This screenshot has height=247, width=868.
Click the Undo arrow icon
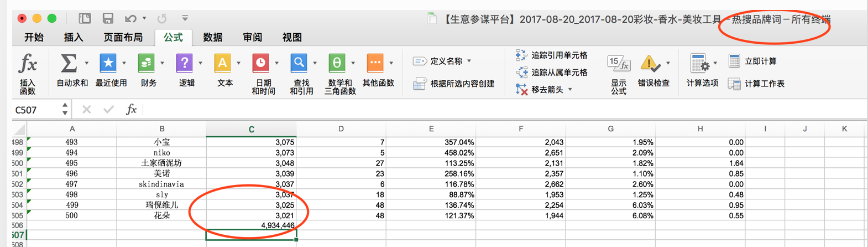[x=131, y=18]
